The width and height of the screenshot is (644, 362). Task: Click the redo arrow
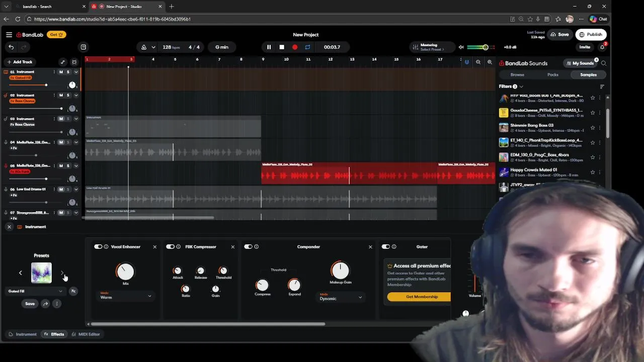(x=23, y=47)
